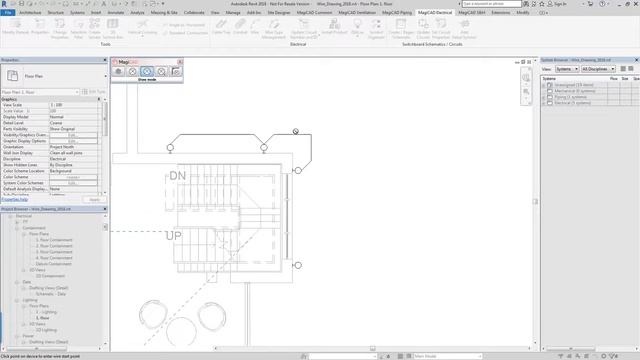Select 'Piping (1 systems)' row in System Browser
640x360 pixels.
pyautogui.click(x=570, y=97)
